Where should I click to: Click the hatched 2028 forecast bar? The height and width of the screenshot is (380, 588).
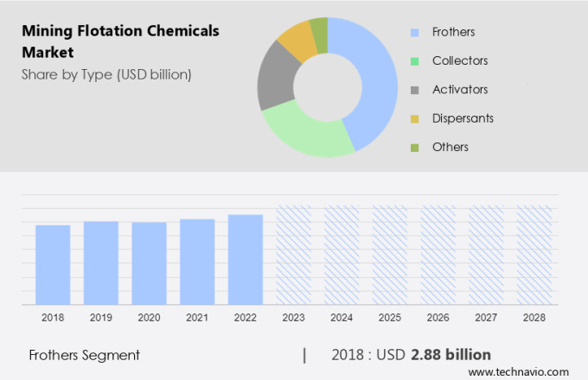[534, 255]
